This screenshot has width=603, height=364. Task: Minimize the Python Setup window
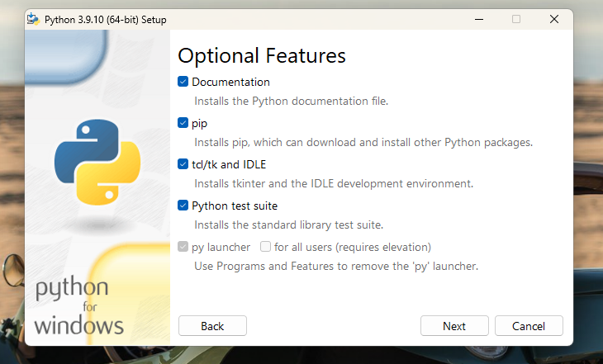pos(478,19)
